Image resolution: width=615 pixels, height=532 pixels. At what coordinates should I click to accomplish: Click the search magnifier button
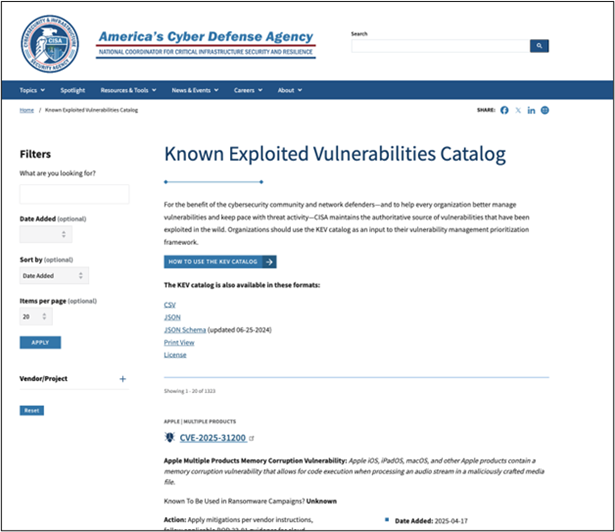(539, 46)
